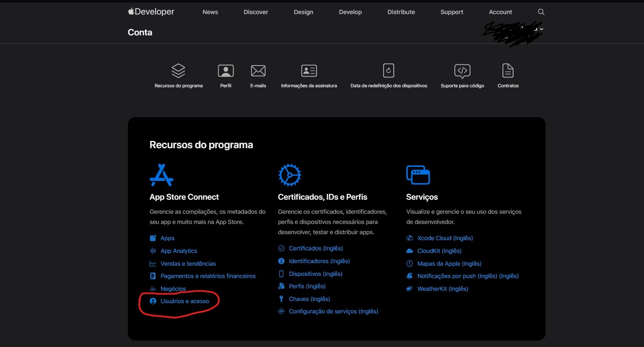644x347 pixels.
Task: Open Certificados (Inglês) link
Action: pyautogui.click(x=316, y=248)
